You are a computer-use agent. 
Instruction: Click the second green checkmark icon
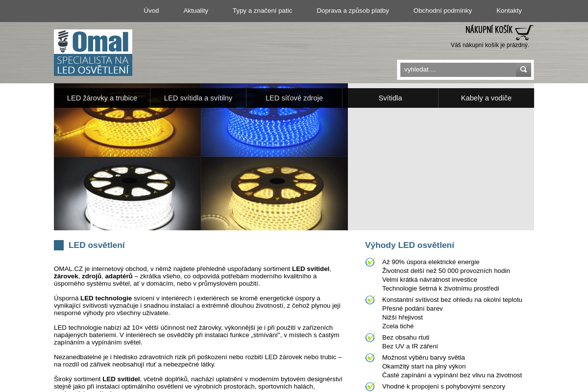coord(370,300)
